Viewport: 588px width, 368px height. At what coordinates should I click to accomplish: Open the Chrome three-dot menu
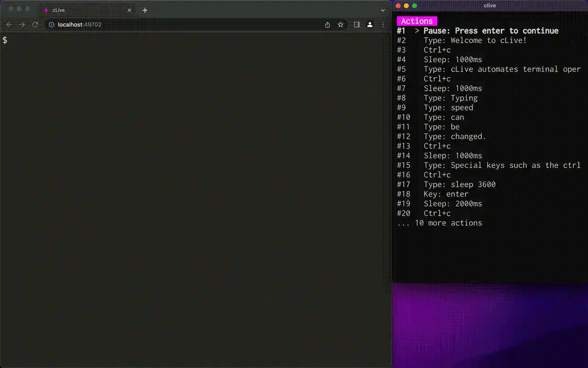[383, 25]
